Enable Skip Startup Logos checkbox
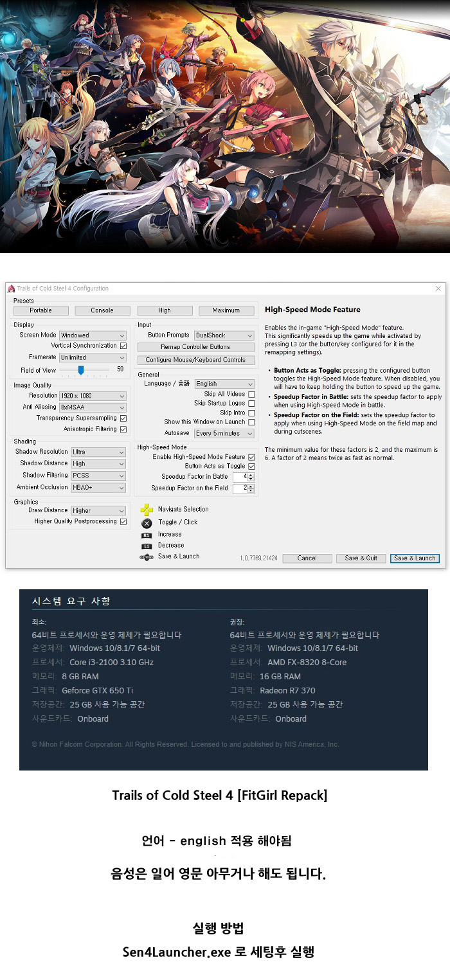Screen dimensions: 450x980 [251, 404]
